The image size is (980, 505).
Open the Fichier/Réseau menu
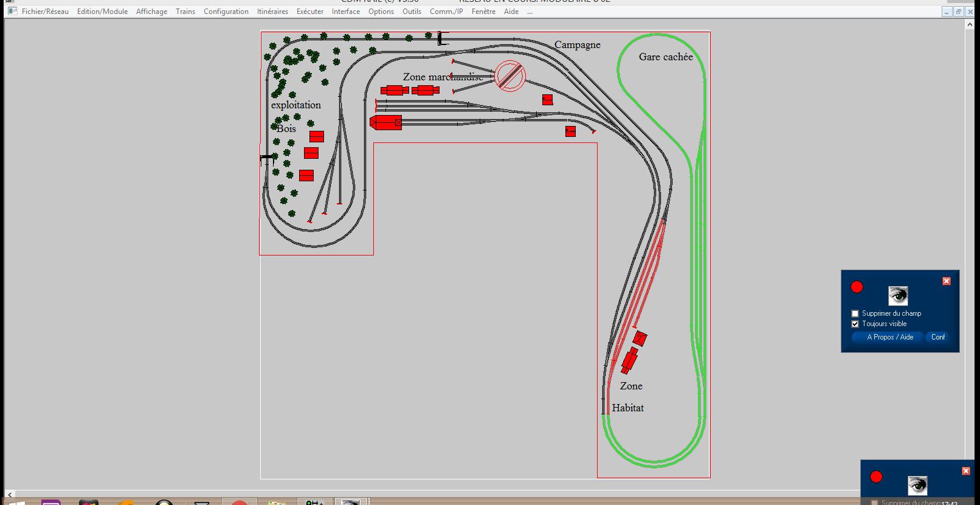click(x=45, y=12)
